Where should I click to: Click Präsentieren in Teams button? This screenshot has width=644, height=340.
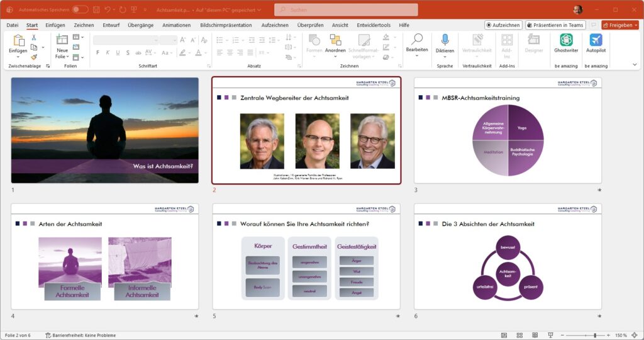pyautogui.click(x=555, y=25)
